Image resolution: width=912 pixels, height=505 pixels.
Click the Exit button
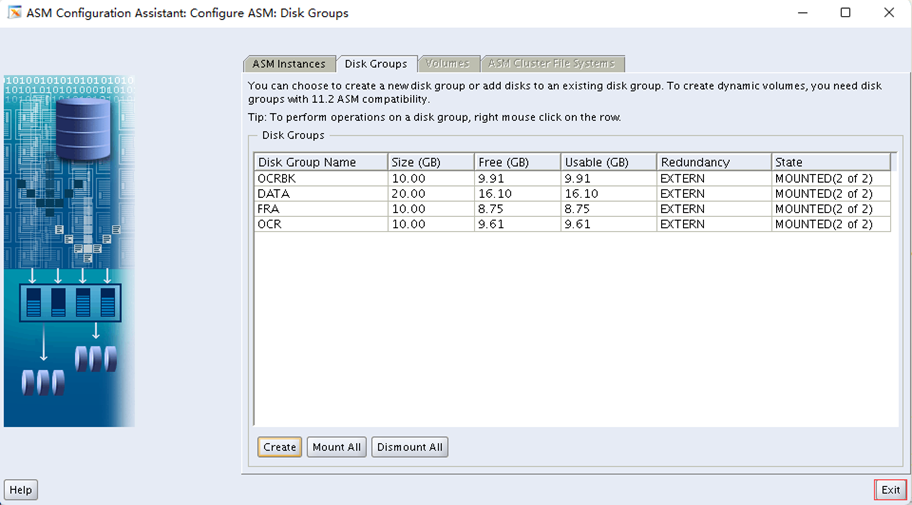click(x=890, y=490)
